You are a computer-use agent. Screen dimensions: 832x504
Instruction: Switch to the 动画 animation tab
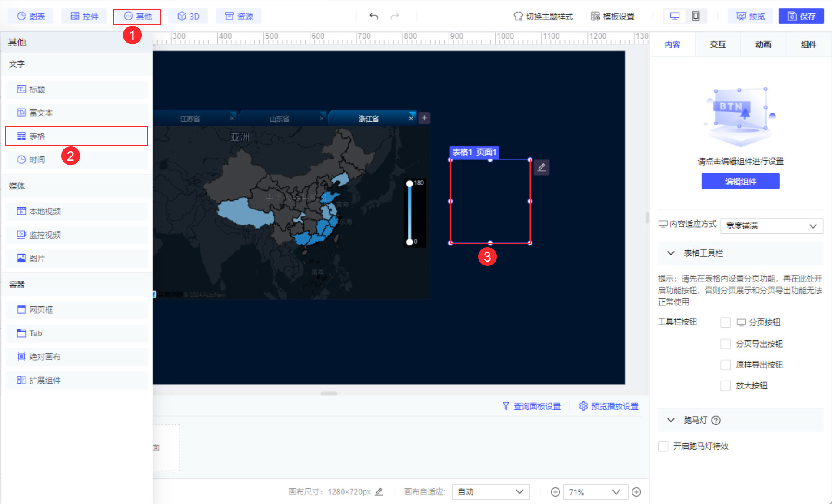coord(763,44)
